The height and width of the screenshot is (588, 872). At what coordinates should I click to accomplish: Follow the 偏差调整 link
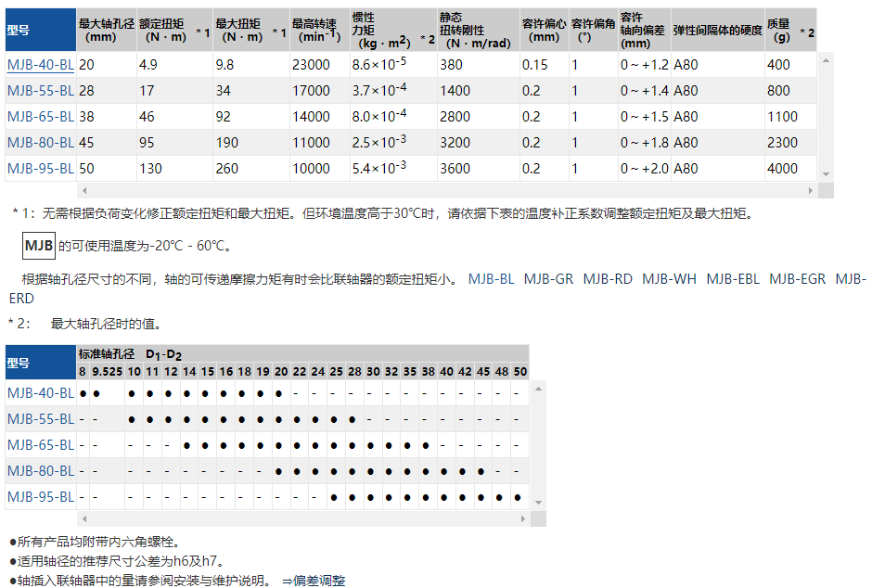pos(319,581)
